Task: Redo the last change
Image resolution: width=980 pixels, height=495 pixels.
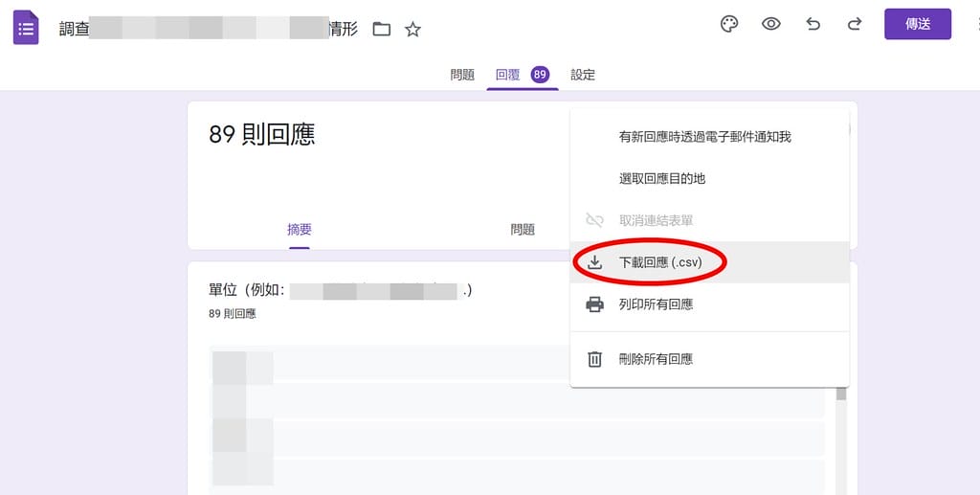Action: coord(855,24)
